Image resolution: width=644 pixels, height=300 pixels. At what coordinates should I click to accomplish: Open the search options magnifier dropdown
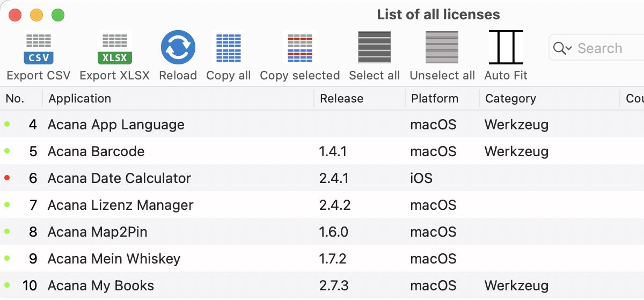tap(562, 48)
